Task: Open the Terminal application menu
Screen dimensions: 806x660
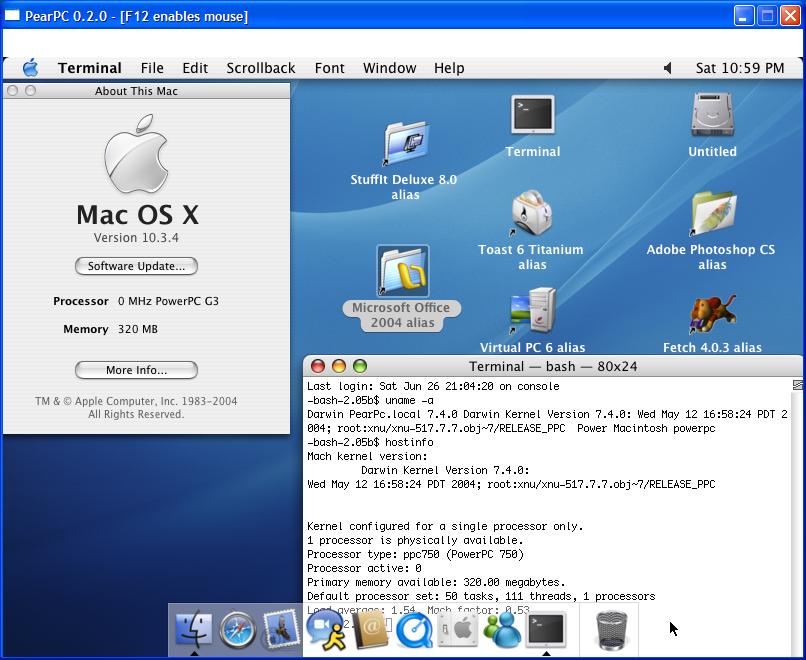Action: pyautogui.click(x=89, y=68)
